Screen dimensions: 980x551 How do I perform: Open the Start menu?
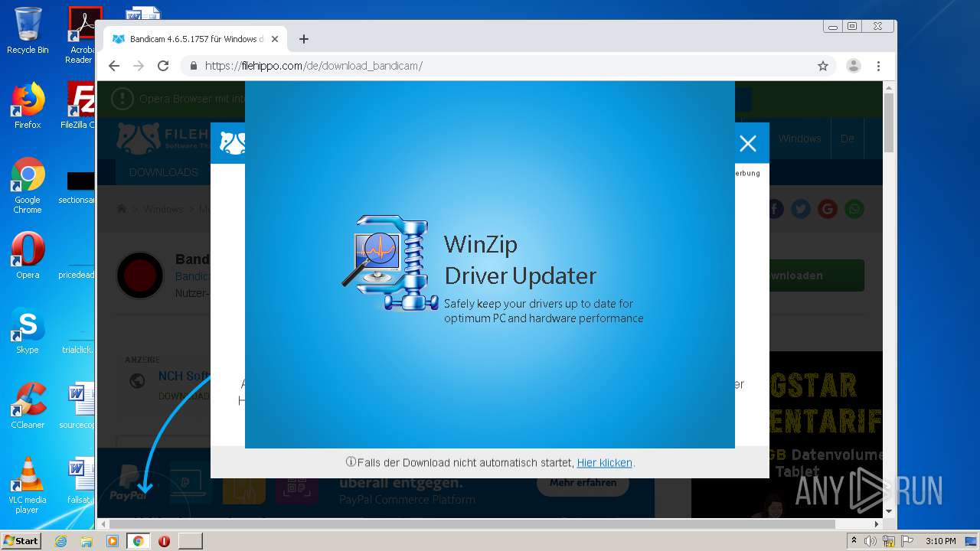(x=21, y=541)
